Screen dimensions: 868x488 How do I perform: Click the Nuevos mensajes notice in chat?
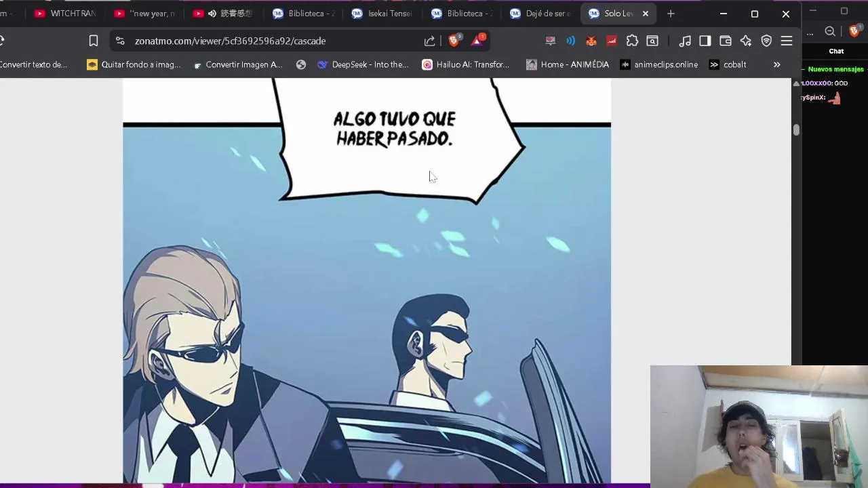pyautogui.click(x=835, y=69)
